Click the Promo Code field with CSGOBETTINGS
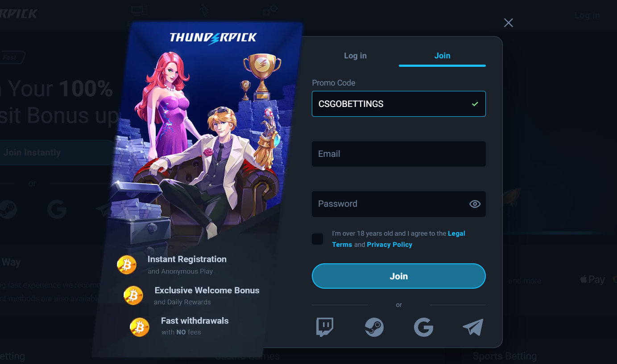 [399, 104]
